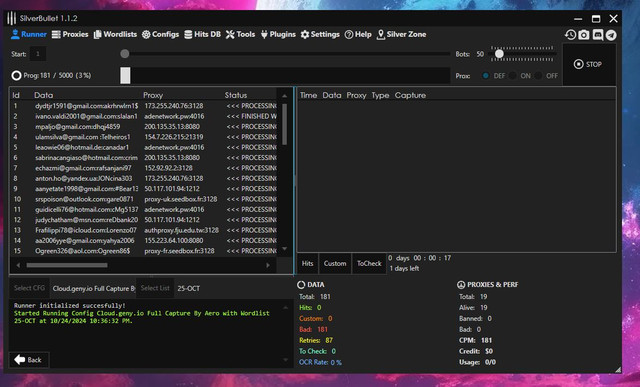This screenshot has height=387, width=640.
Task: Open the Silver Zone tab
Action: tap(402, 34)
